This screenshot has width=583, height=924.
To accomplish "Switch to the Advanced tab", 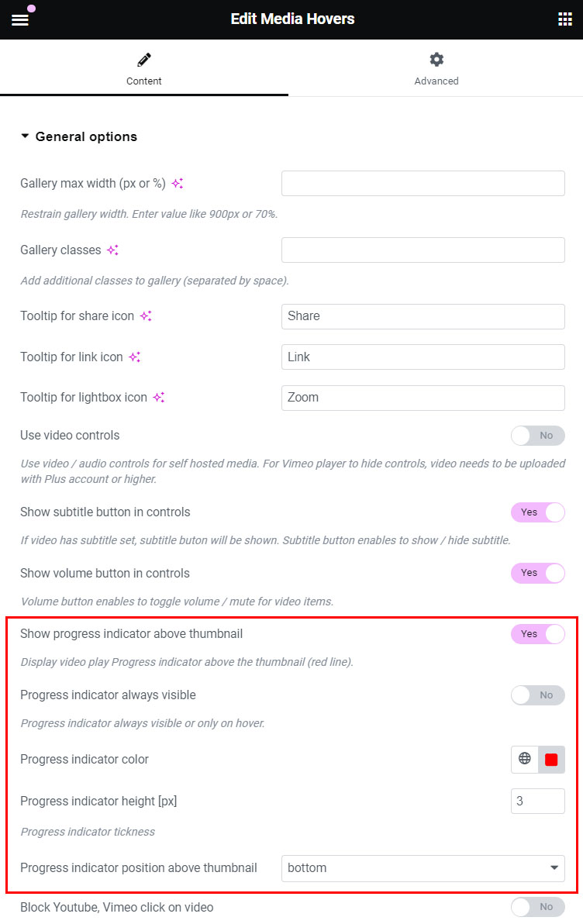I will point(436,69).
